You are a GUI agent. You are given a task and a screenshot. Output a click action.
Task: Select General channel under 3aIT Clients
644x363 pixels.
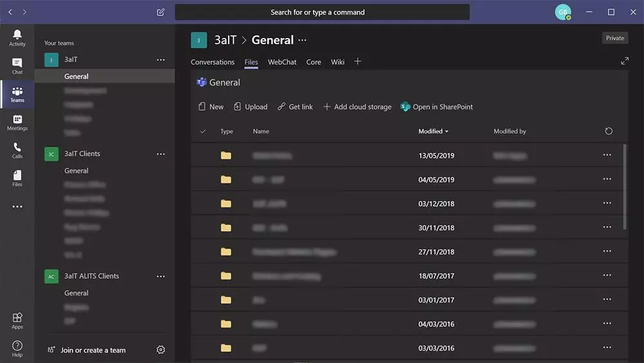click(x=77, y=171)
